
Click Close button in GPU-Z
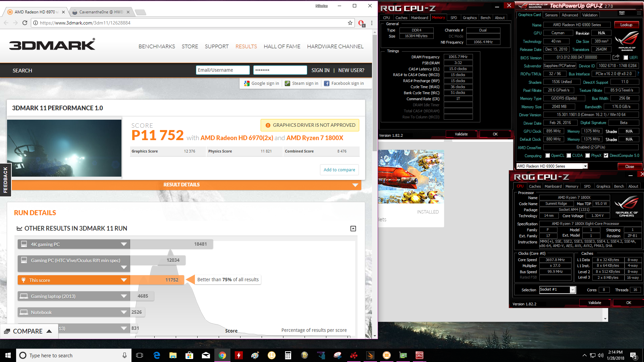[x=630, y=167]
